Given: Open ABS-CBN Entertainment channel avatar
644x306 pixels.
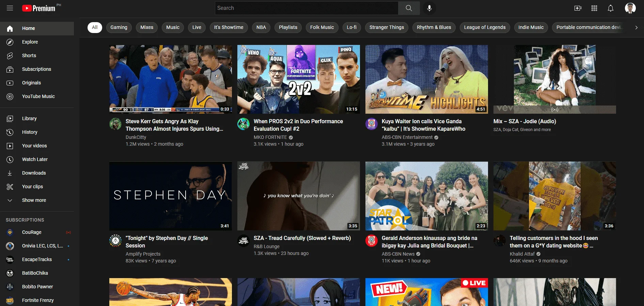Looking at the screenshot, I should pyautogui.click(x=372, y=124).
